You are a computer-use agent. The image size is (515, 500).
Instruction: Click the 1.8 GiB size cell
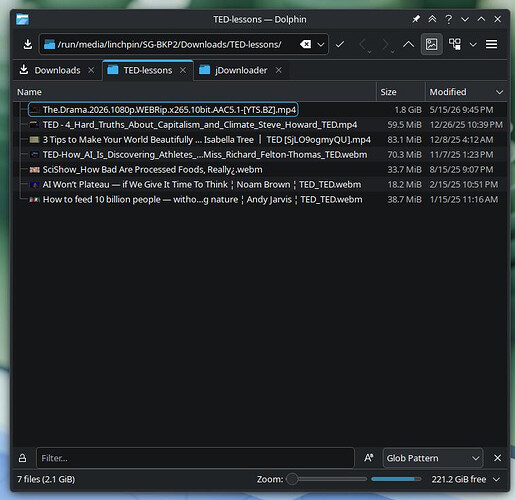[x=408, y=110]
